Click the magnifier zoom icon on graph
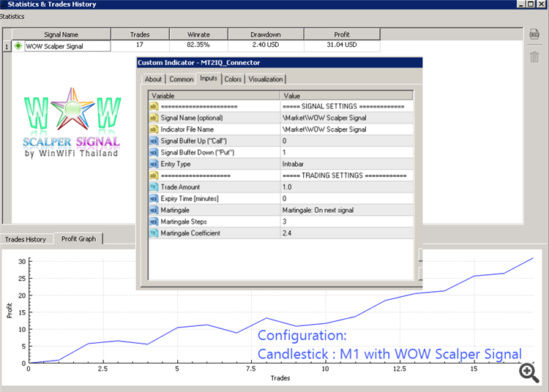This screenshot has width=549, height=392. click(x=529, y=373)
